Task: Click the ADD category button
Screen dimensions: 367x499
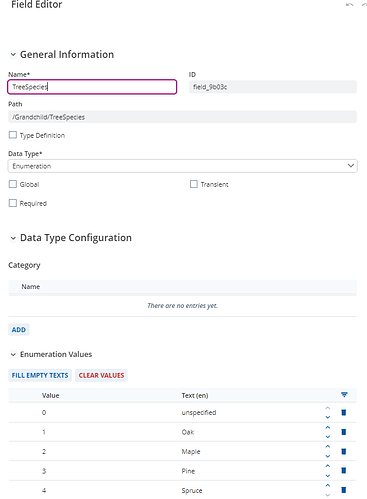Action: coord(19,330)
